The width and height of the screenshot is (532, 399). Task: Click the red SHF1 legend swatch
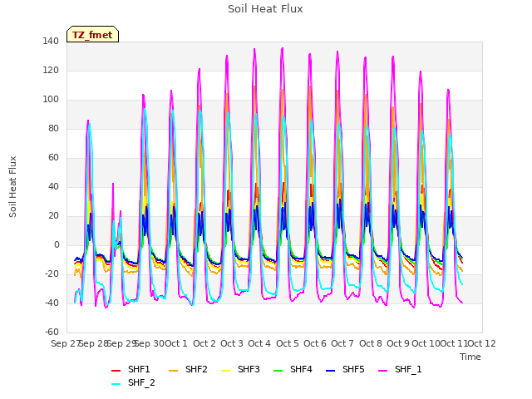coord(116,371)
